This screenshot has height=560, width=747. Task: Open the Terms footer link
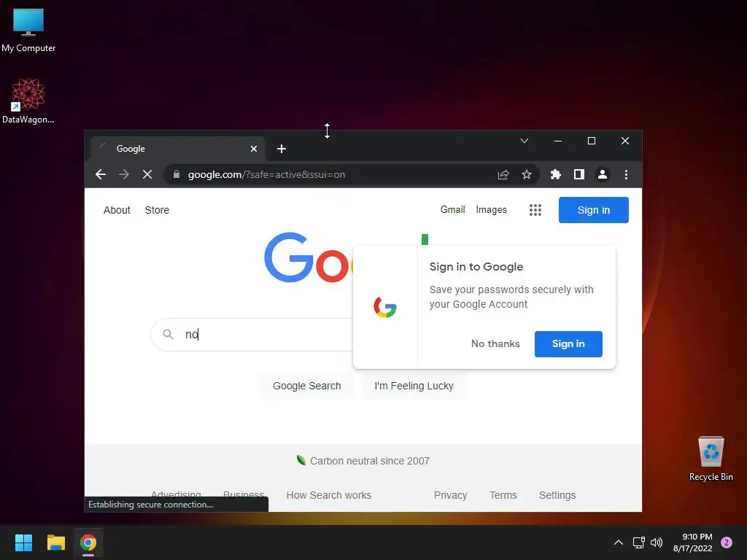503,495
